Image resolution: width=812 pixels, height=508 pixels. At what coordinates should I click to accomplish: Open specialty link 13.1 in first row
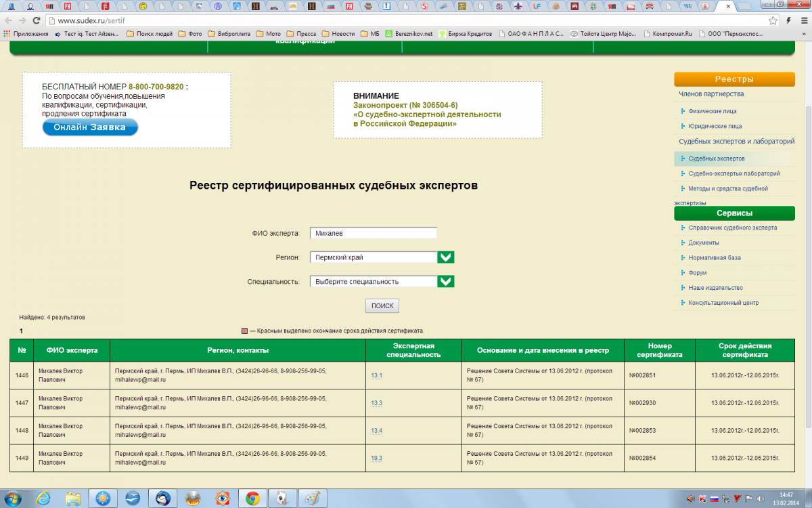pos(376,375)
